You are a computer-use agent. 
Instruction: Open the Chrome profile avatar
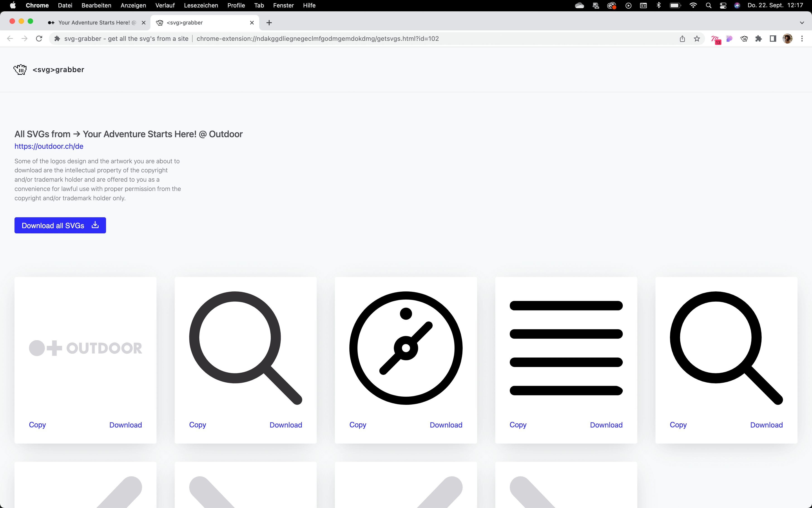click(x=788, y=39)
